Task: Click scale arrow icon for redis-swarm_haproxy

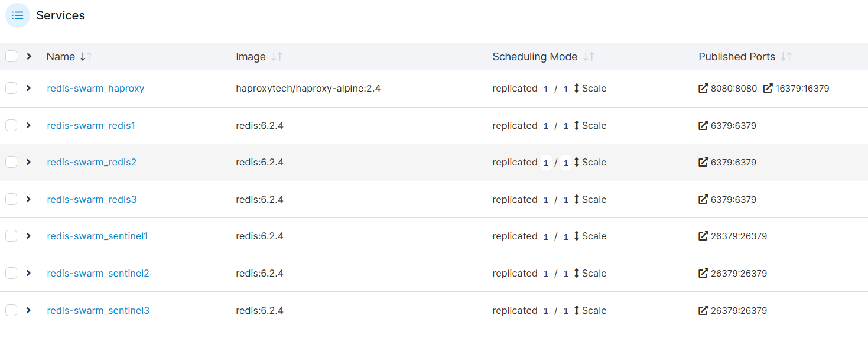Action: [x=577, y=89]
